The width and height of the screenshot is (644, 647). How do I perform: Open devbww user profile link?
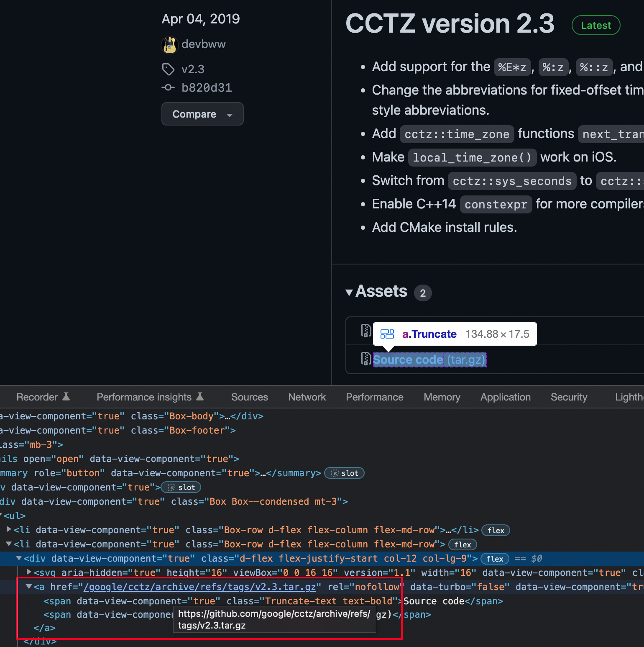click(x=204, y=44)
